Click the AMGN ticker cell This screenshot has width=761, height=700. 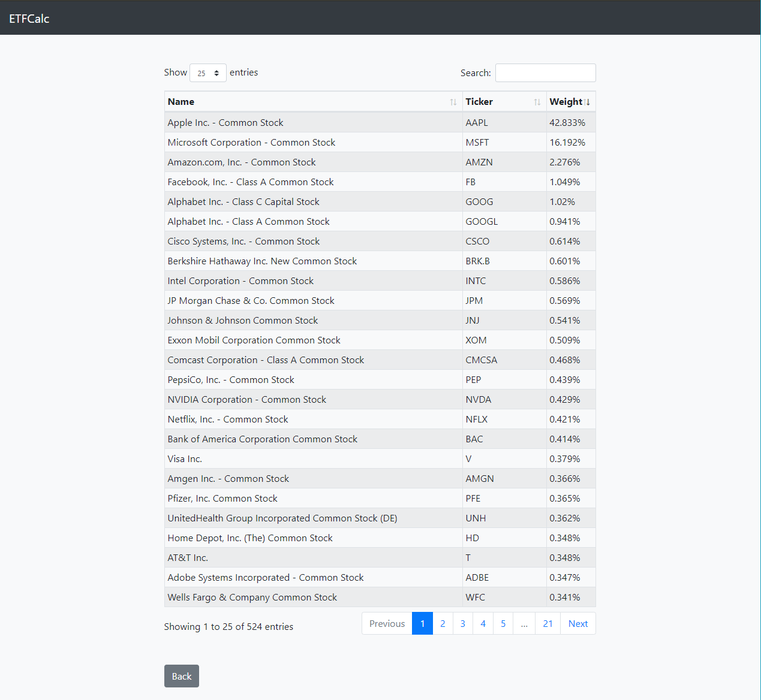pos(504,478)
